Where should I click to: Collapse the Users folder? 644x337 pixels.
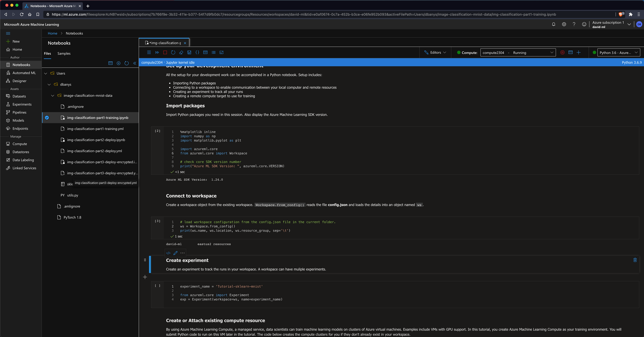point(46,73)
